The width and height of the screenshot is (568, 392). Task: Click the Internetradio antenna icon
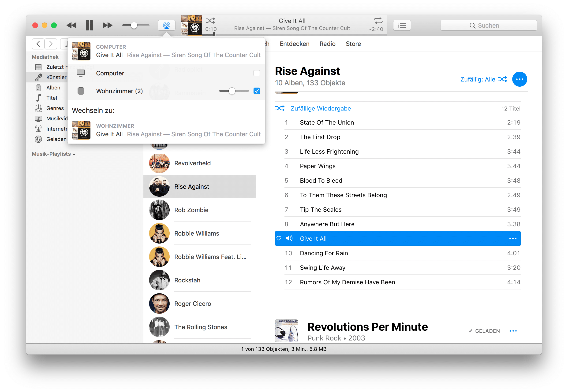[x=38, y=129]
